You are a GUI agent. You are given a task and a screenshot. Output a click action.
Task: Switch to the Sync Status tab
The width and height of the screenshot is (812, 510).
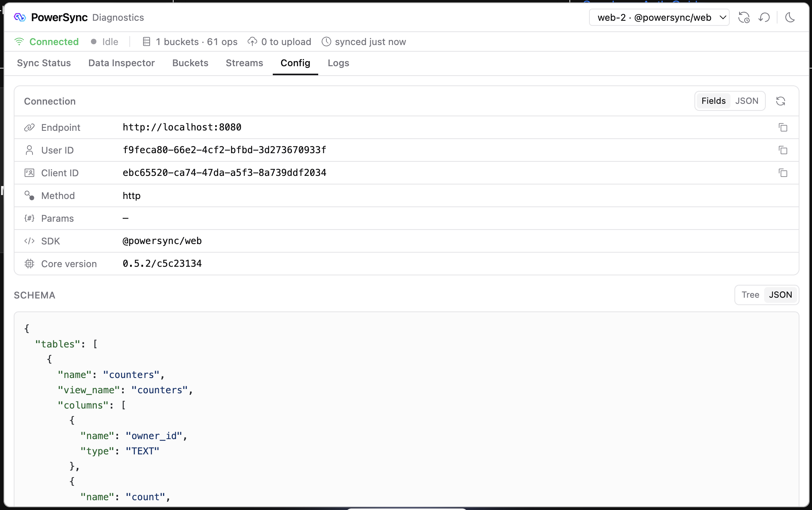(44, 63)
